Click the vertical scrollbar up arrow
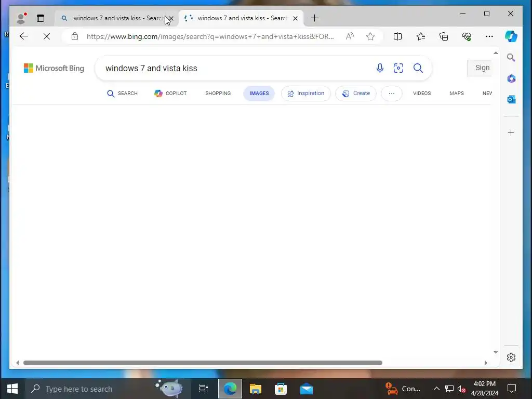 [x=496, y=53]
